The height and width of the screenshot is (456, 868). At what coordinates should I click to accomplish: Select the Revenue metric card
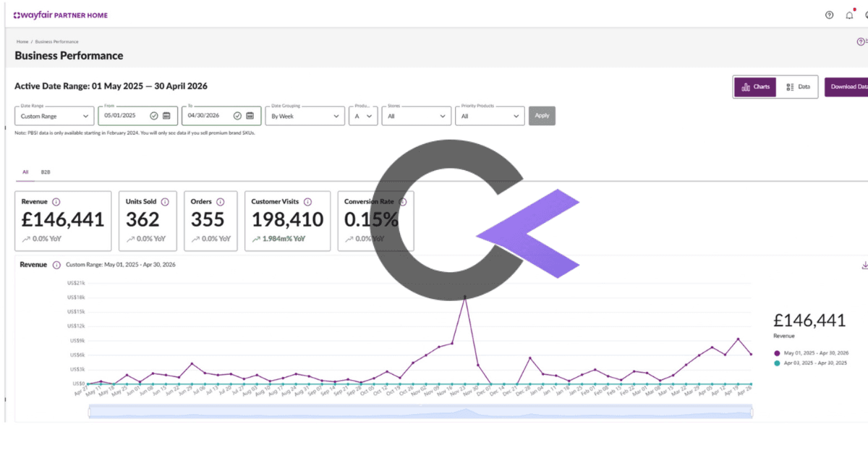click(63, 221)
